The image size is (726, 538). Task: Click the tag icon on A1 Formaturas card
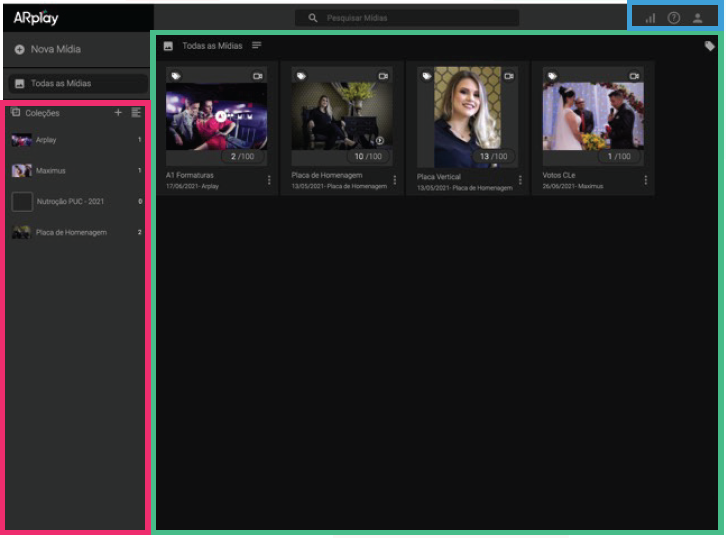coord(175,76)
